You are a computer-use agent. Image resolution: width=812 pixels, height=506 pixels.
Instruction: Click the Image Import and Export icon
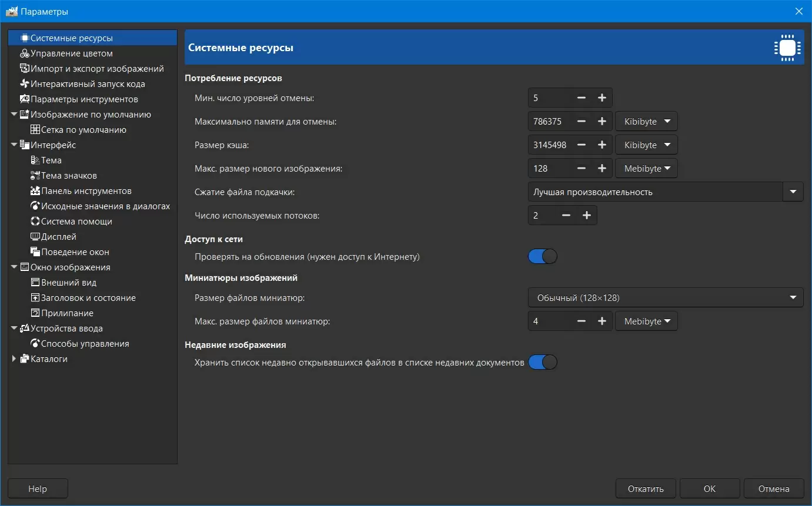[x=25, y=69]
